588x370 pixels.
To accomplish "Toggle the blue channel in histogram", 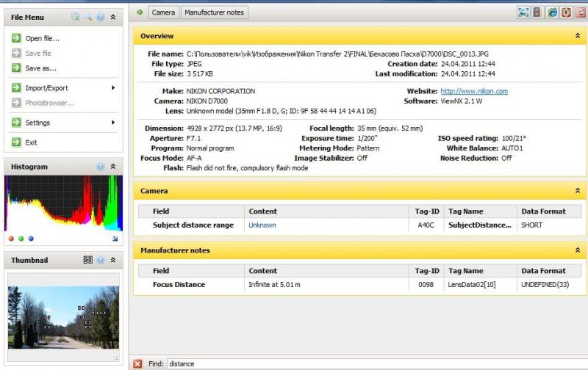I will pos(31,239).
